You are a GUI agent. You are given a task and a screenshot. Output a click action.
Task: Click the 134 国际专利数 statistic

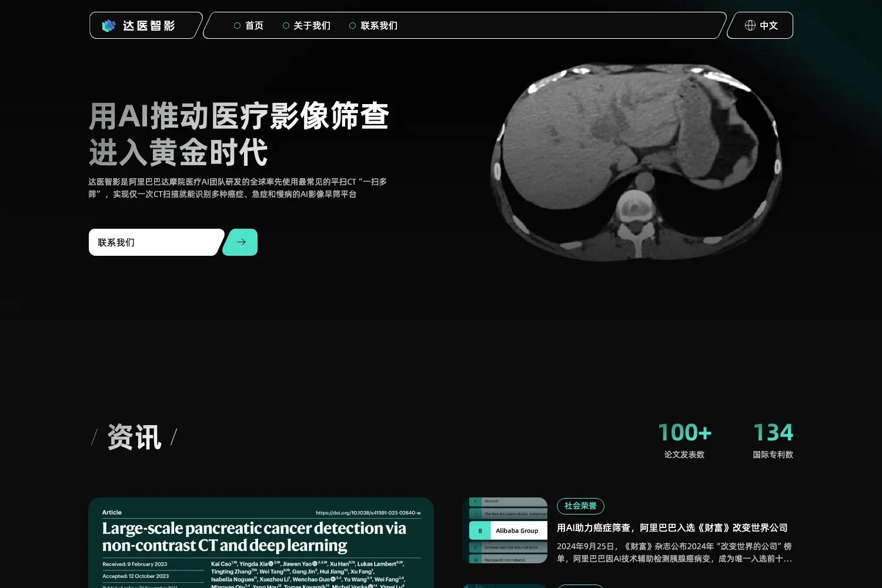point(773,440)
